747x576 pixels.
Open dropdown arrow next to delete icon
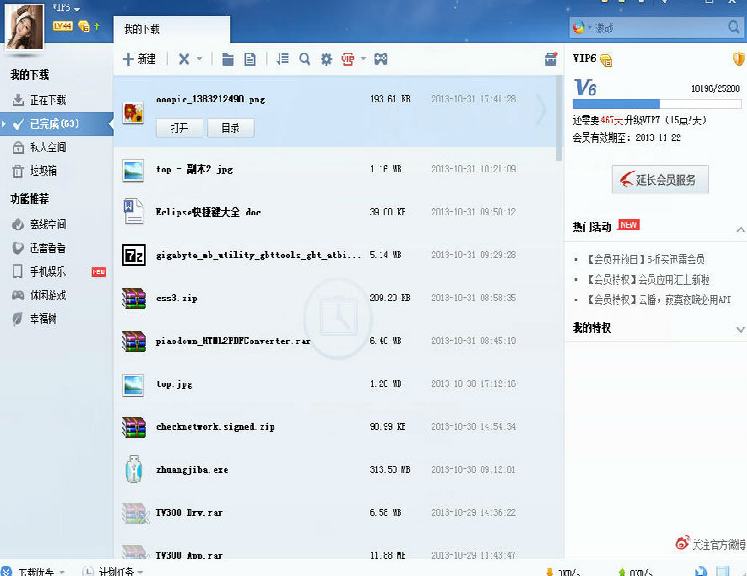pos(199,60)
